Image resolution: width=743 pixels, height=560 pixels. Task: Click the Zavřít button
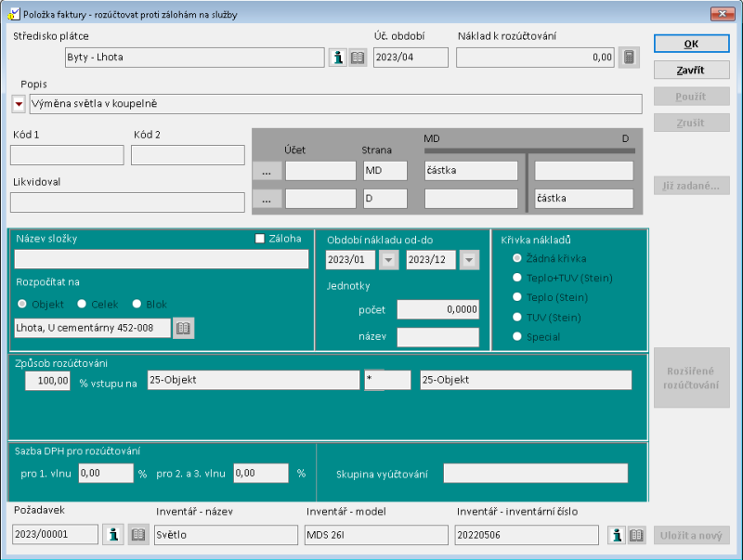coord(689,71)
